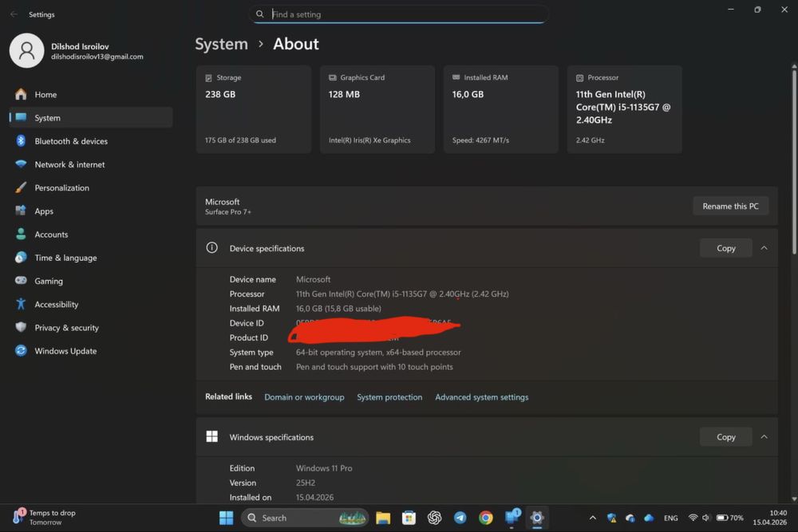Viewport: 798px width, 532px height.
Task: Open Network & internet settings
Action: click(x=91, y=164)
